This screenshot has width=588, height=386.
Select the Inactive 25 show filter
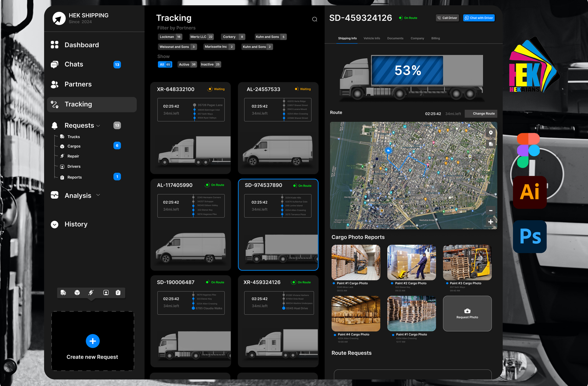pos(210,64)
